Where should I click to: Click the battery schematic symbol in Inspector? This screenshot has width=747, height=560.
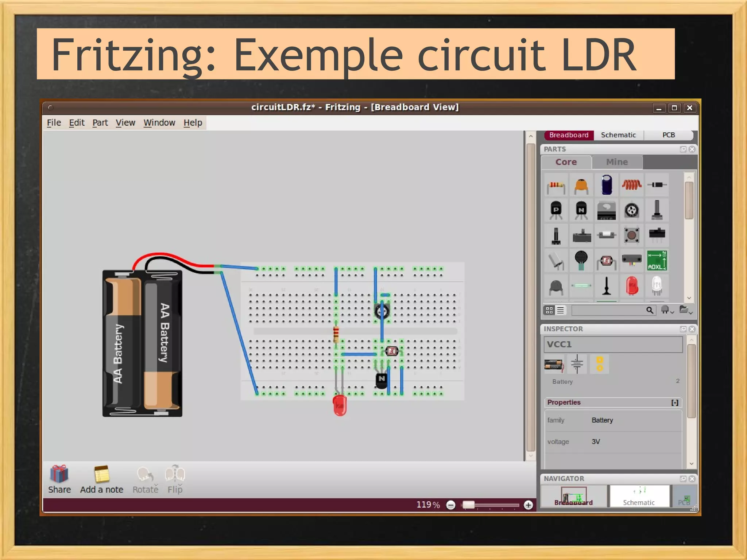(577, 364)
